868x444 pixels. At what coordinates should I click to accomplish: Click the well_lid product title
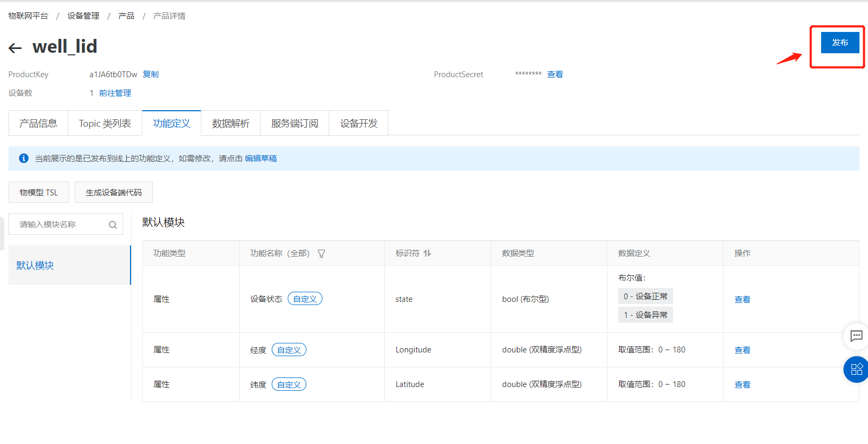(x=65, y=47)
